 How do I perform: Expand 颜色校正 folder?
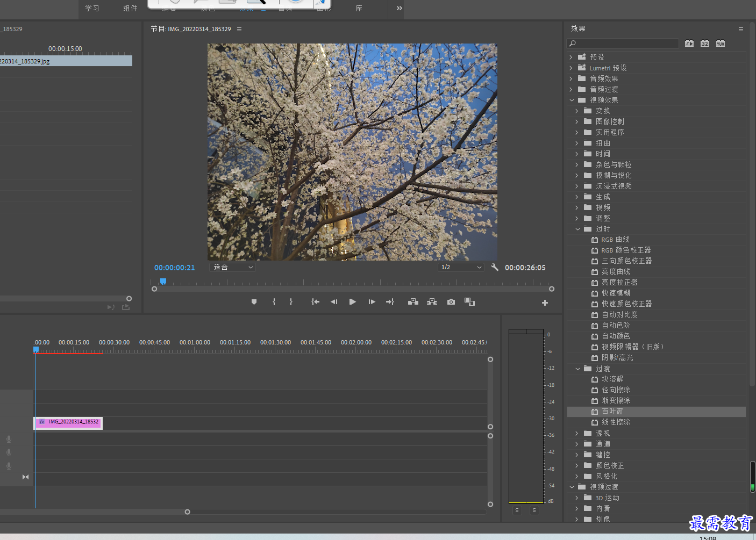577,465
